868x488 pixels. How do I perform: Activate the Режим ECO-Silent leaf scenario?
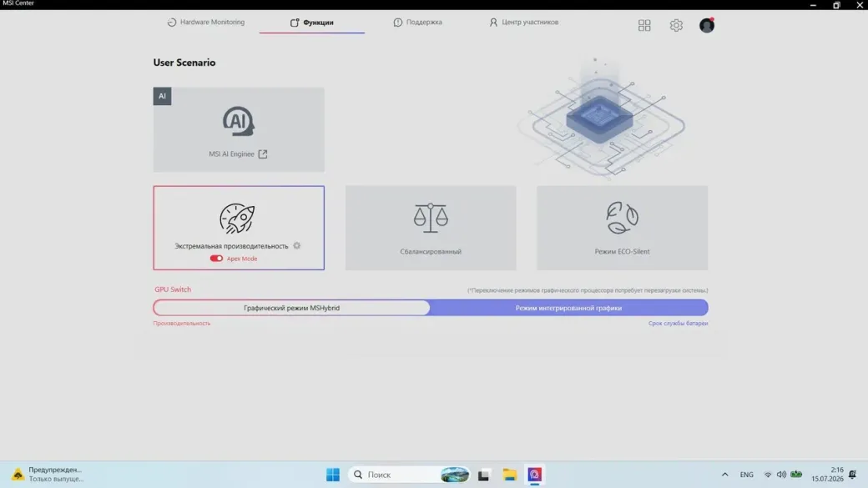(x=623, y=228)
